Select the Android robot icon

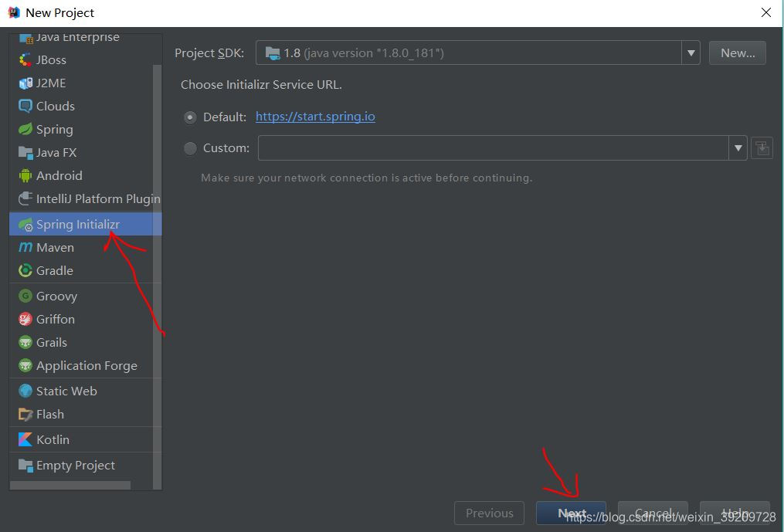(25, 175)
